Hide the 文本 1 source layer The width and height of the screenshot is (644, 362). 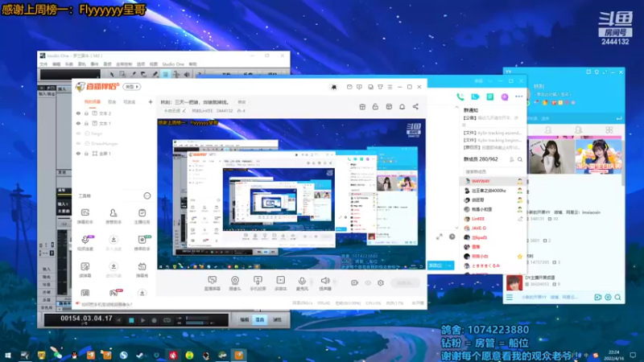click(78, 123)
